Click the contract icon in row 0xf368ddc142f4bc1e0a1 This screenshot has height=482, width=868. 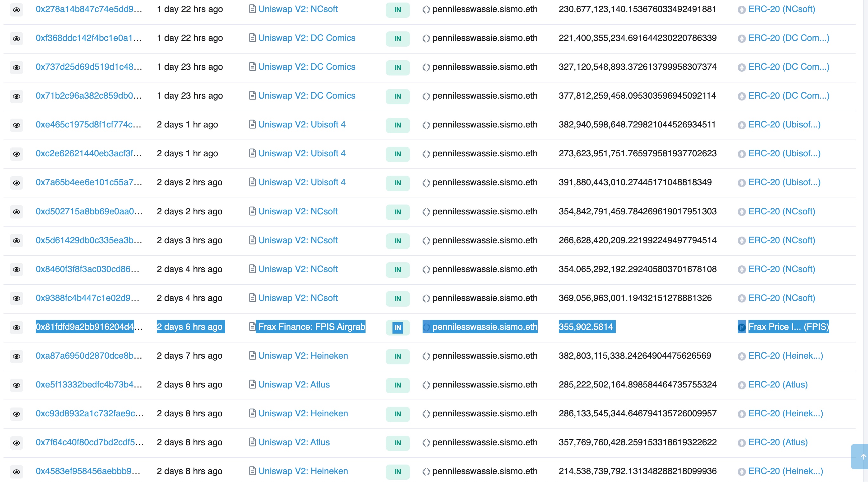(252, 38)
